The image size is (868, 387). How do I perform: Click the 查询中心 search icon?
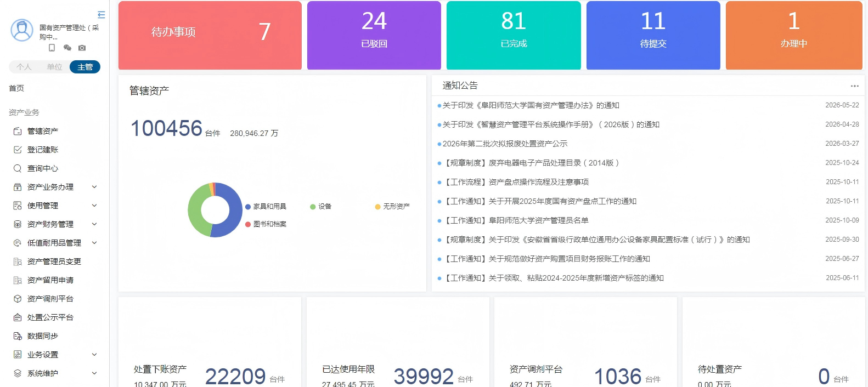[x=18, y=168]
